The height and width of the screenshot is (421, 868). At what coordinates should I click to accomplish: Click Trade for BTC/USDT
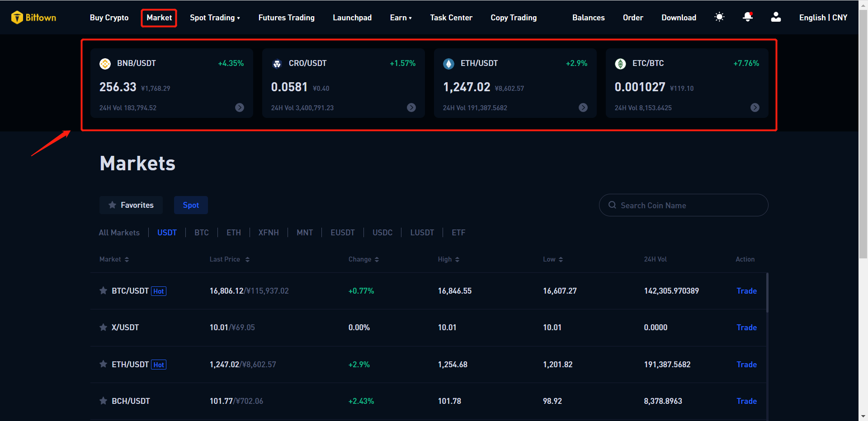click(746, 291)
